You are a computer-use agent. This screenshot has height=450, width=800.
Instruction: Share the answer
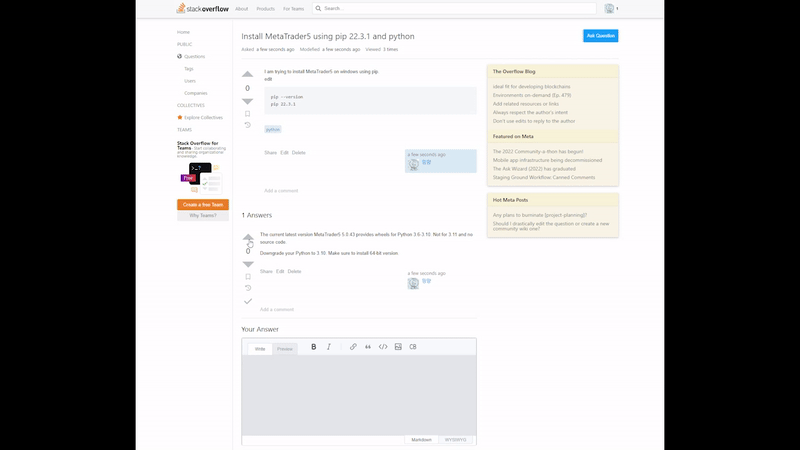266,271
